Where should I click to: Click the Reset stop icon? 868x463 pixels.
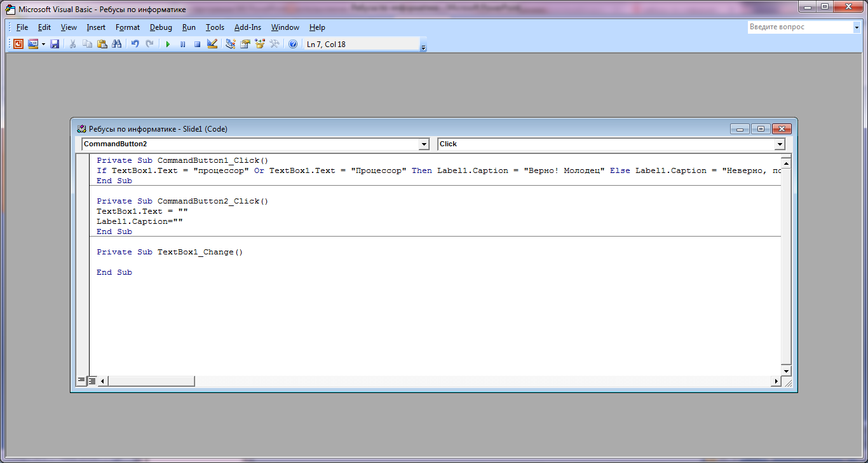pos(197,44)
